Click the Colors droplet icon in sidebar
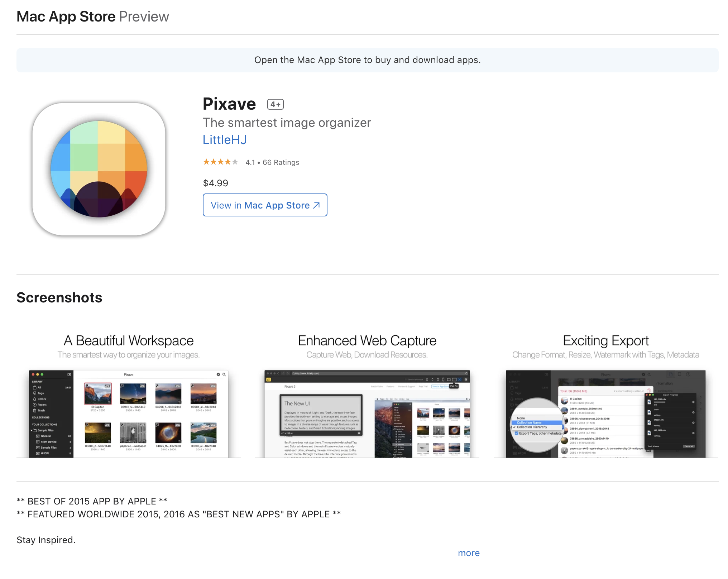728x579 pixels. tap(35, 399)
